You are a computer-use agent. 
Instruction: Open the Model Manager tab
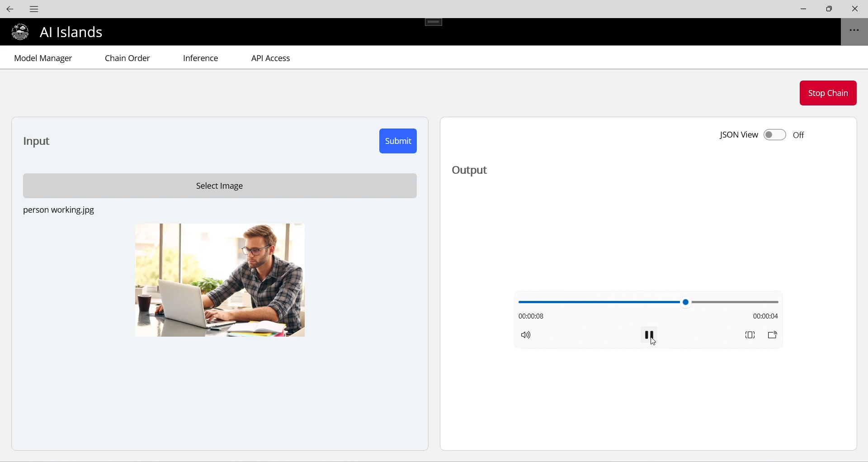tap(43, 58)
